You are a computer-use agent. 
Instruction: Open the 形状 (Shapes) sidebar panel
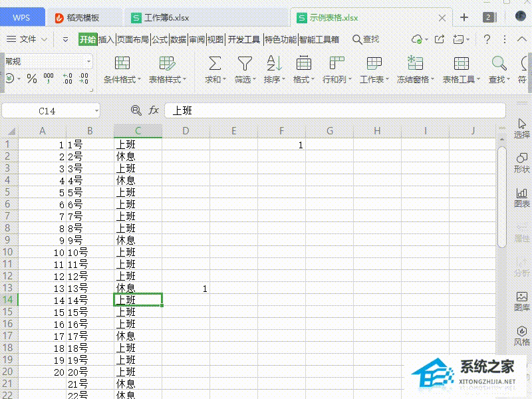(x=522, y=162)
